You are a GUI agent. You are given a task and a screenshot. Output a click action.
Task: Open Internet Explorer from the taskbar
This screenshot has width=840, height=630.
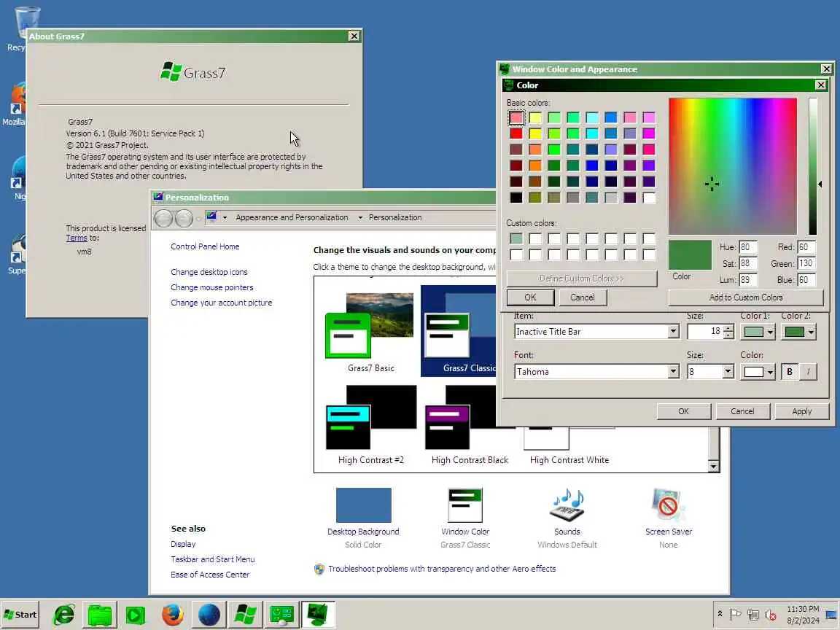63,615
